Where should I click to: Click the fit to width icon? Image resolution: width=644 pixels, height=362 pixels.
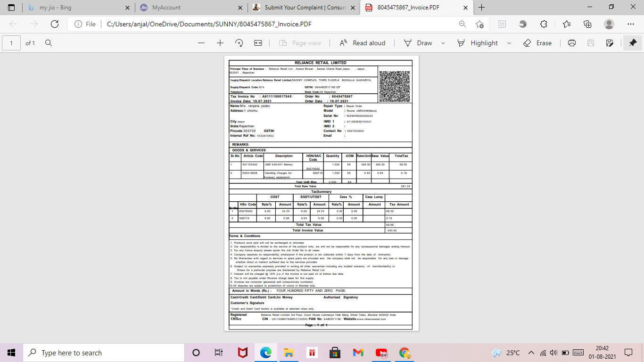[x=258, y=43]
